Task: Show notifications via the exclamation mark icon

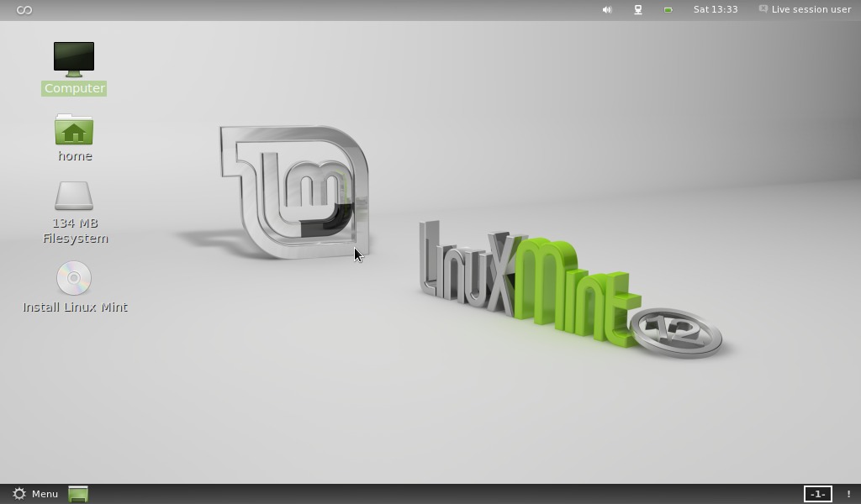Action: (x=848, y=494)
